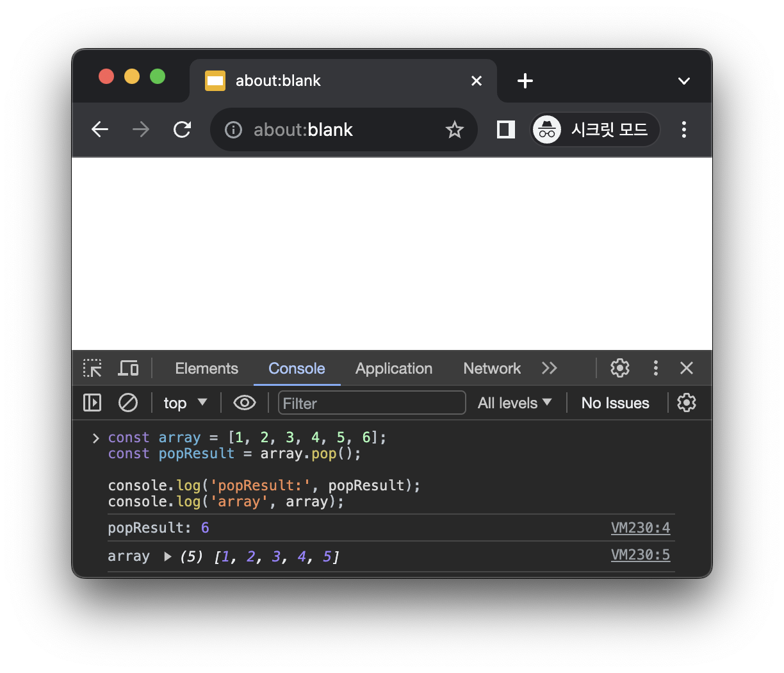Switch to the Elements panel
Image resolution: width=784 pixels, height=673 pixels.
(206, 369)
